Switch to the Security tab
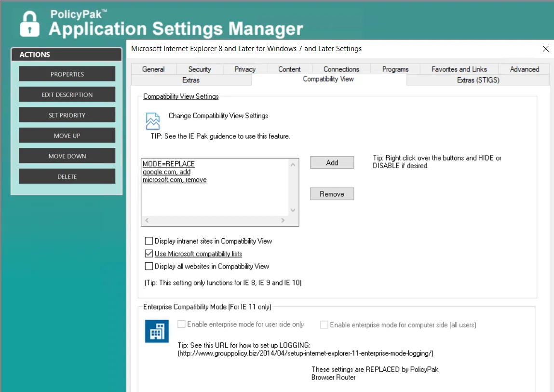The height and width of the screenshot is (392, 554). click(200, 69)
